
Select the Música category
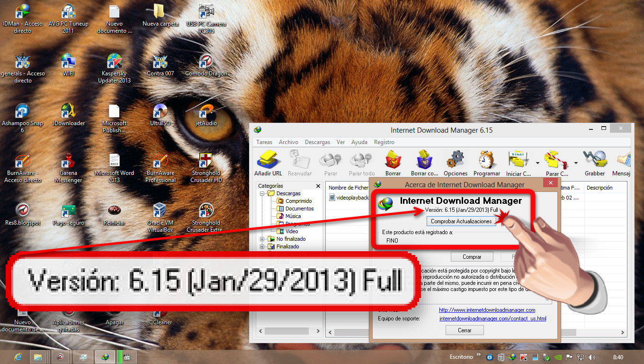click(293, 216)
